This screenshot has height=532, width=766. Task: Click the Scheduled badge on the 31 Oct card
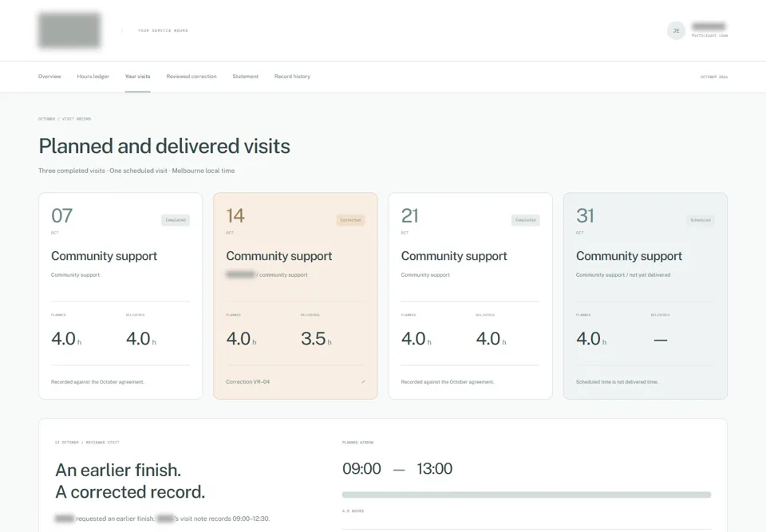[x=700, y=220]
